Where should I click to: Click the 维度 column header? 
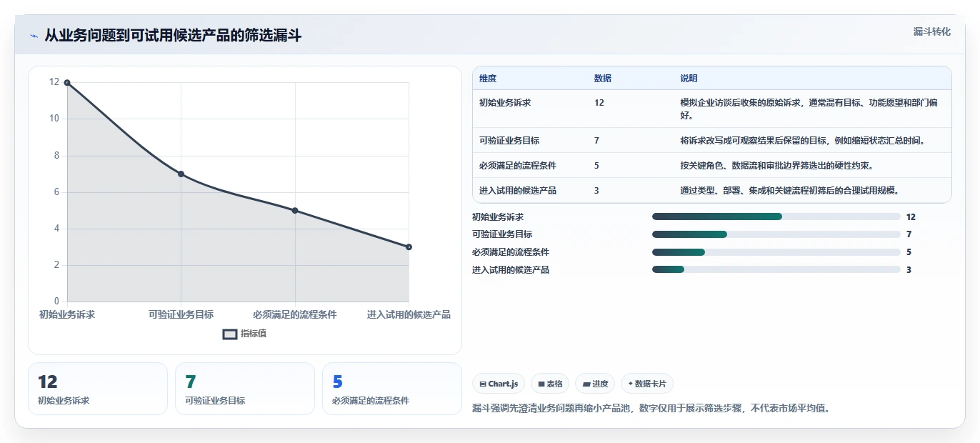point(488,79)
